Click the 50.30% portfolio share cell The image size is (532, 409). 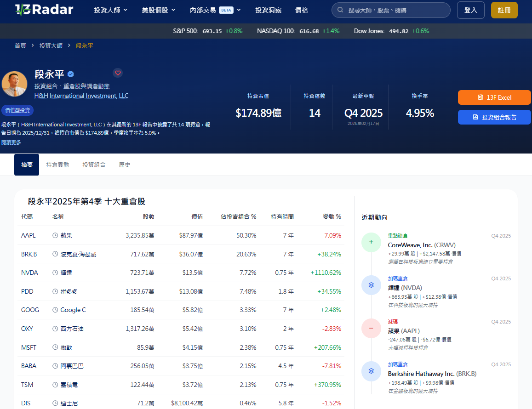click(246, 235)
